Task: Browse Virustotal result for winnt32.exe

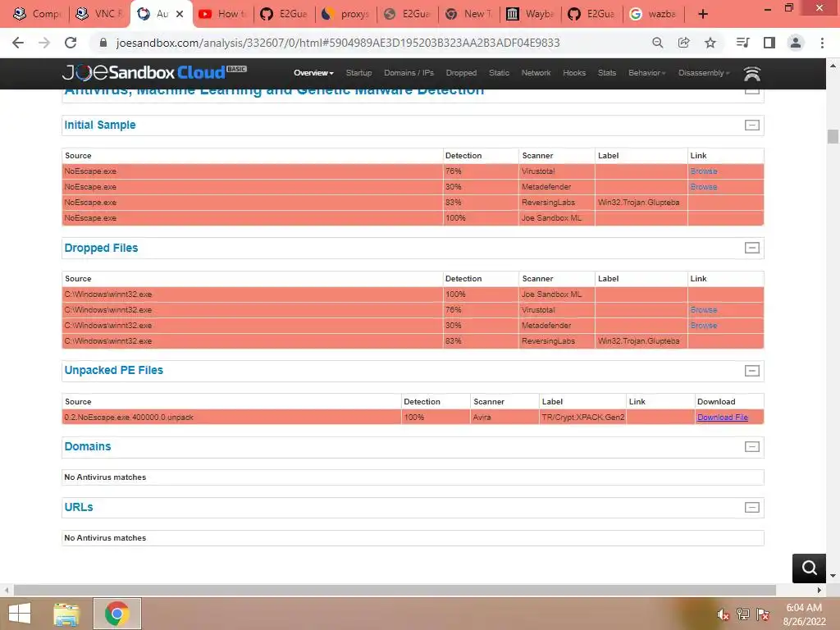Action: [x=703, y=309]
